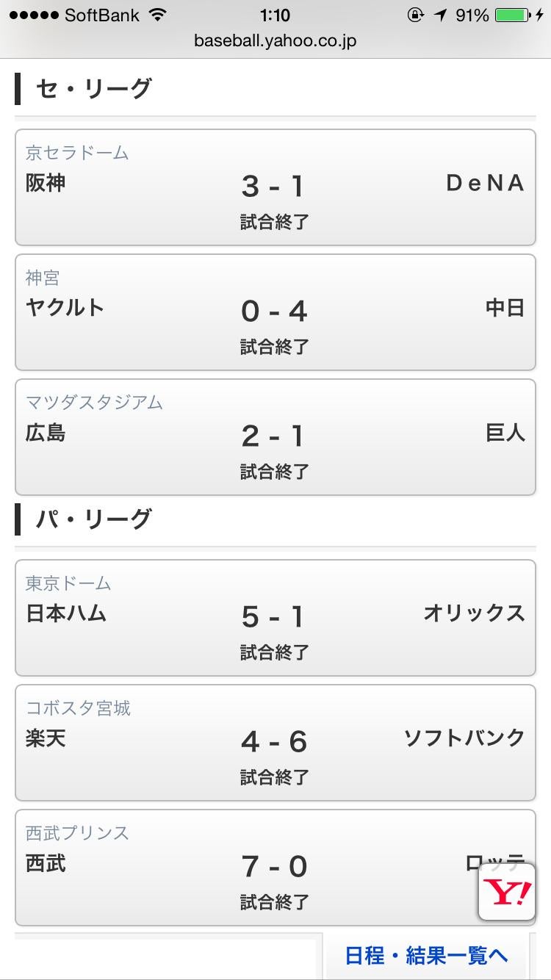551x980 pixels.
Task: Tap the セ・リーグ section header
Action: click(x=93, y=89)
